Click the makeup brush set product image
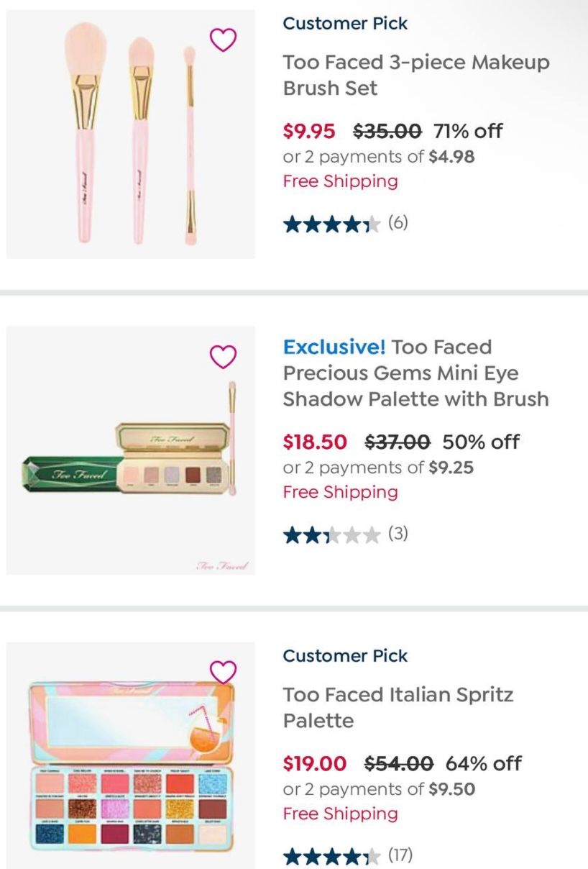Viewport: 588px width, 869px height. (x=131, y=135)
